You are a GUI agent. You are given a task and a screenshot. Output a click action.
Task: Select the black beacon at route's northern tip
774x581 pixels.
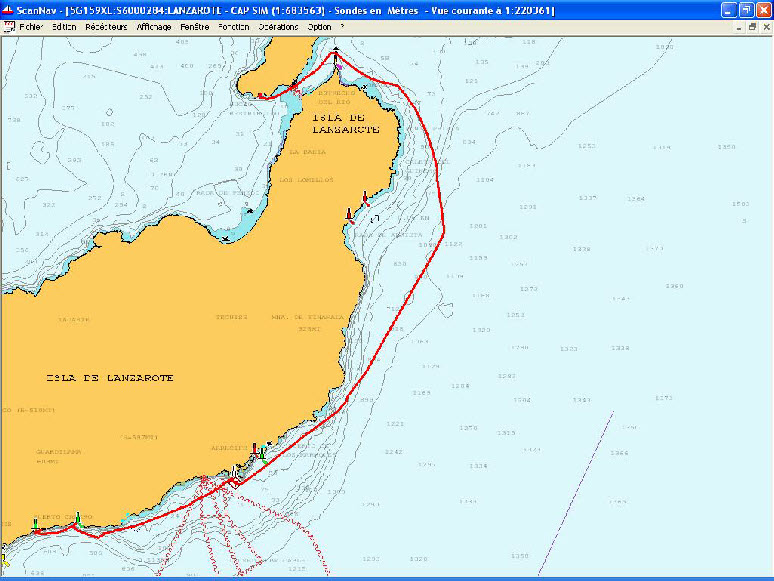(x=336, y=50)
